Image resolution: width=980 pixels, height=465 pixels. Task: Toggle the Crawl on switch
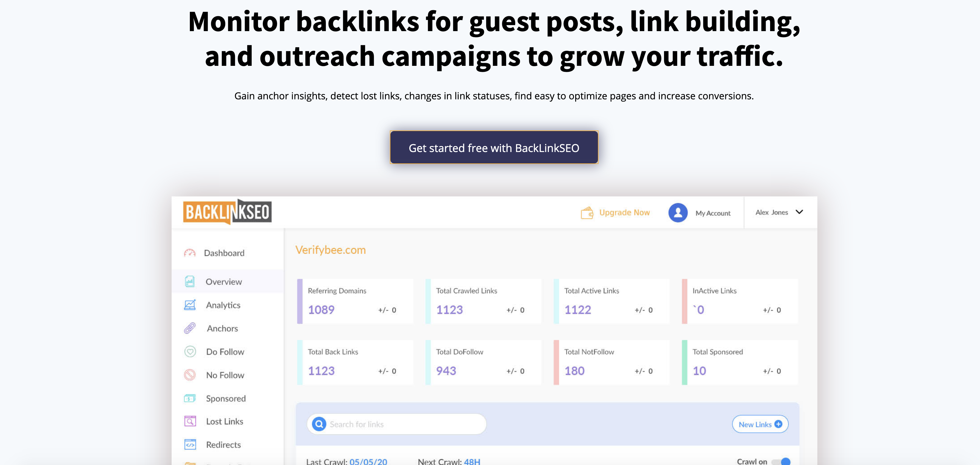point(781,461)
